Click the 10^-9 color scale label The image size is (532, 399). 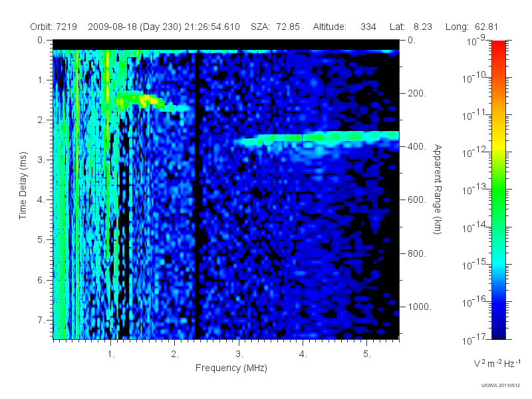click(x=476, y=41)
